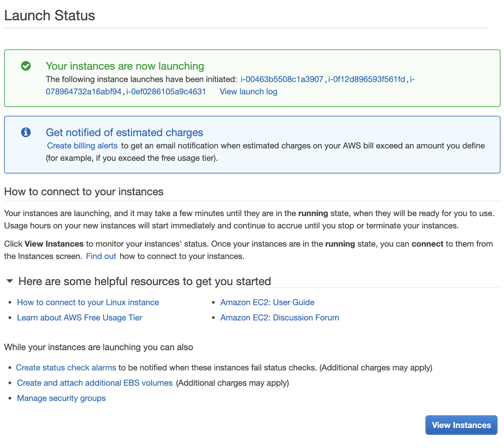Viewport: 504px width, 448px height.
Task: Visit Amazon EC2: Discussion Forum
Action: pos(279,318)
